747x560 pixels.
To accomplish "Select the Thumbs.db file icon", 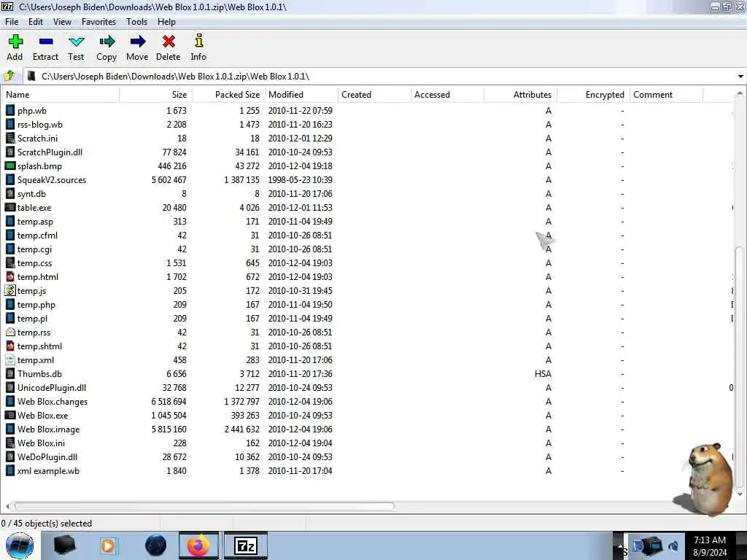I will click(x=10, y=374).
